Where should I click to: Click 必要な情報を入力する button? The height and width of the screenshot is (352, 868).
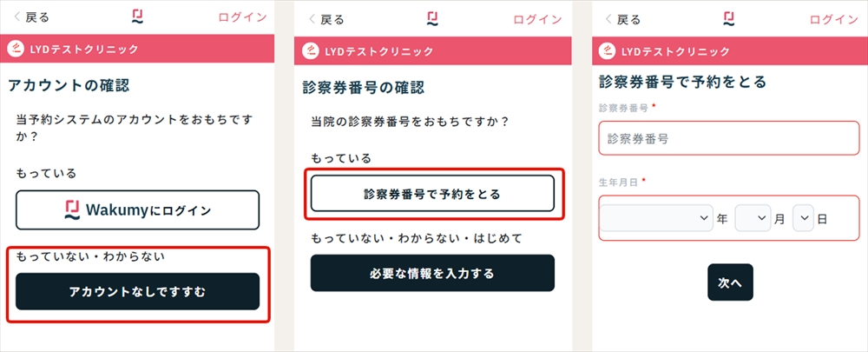click(x=432, y=273)
